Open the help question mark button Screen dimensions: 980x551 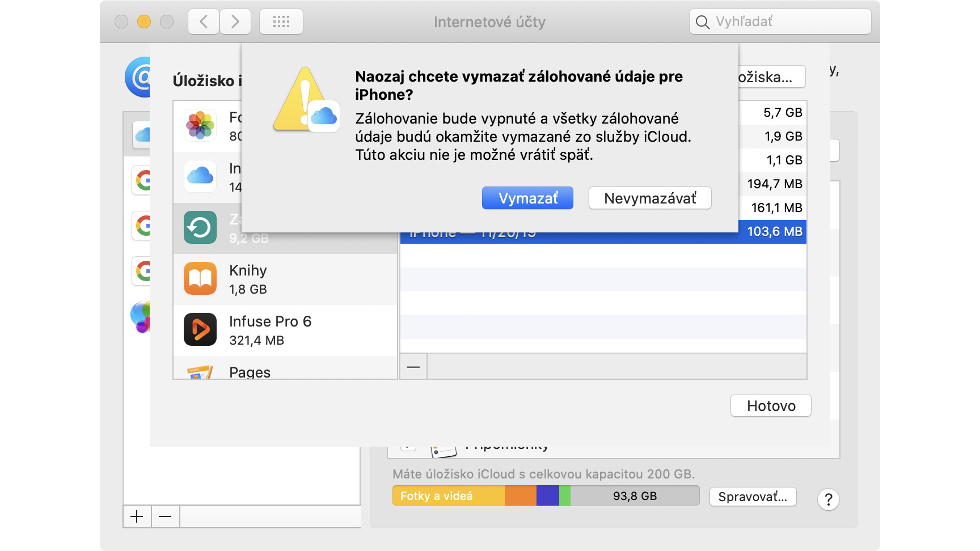828,499
